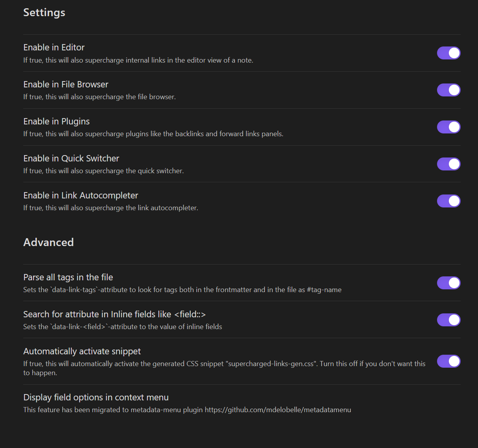
Task: Click the Display field options in context menu label
Action: click(x=96, y=397)
